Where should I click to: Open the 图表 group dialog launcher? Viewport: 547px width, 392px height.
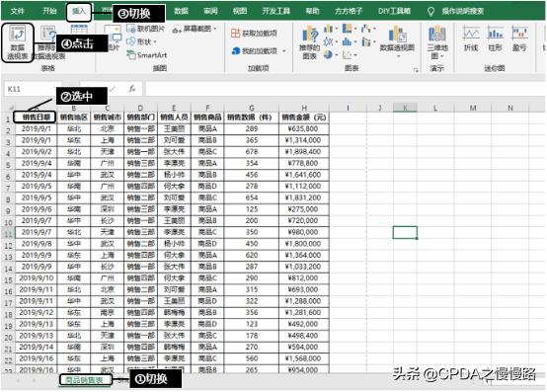416,70
